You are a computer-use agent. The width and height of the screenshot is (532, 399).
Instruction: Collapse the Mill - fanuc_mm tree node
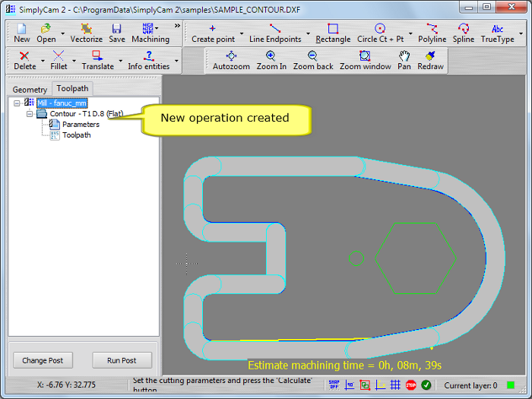click(x=17, y=103)
